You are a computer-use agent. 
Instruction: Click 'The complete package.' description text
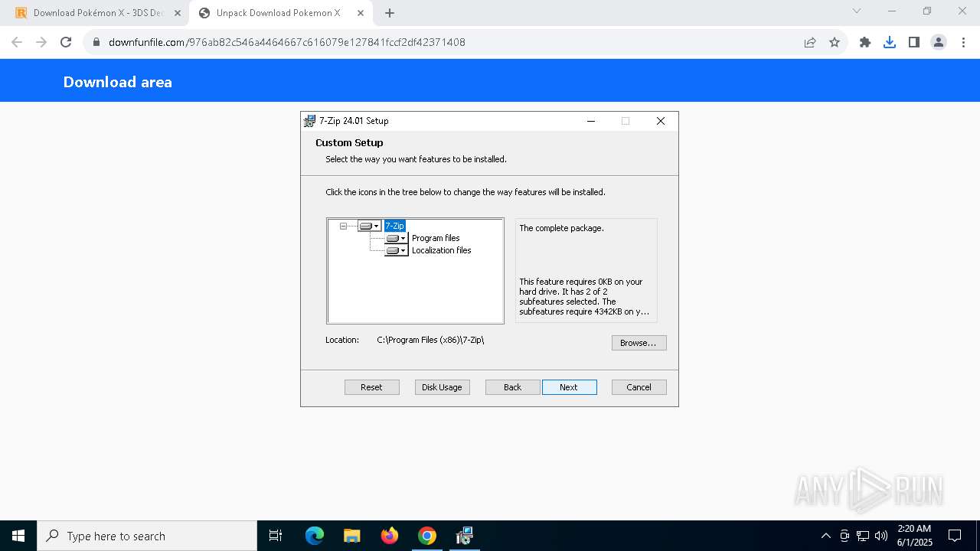(x=561, y=228)
